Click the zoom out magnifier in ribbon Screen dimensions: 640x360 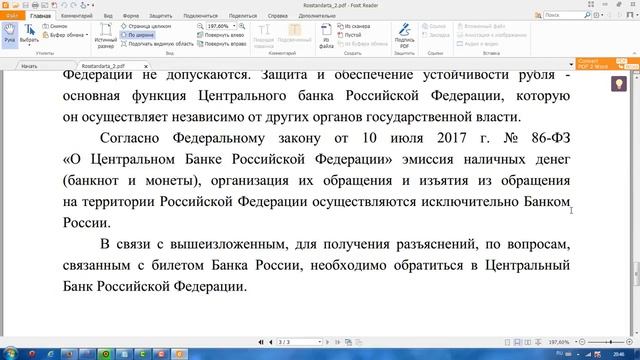pos(200,26)
